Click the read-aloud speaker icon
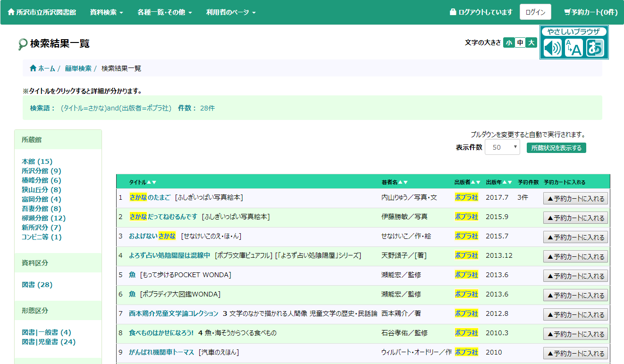Viewport: 624px width, 364px height. [552, 48]
